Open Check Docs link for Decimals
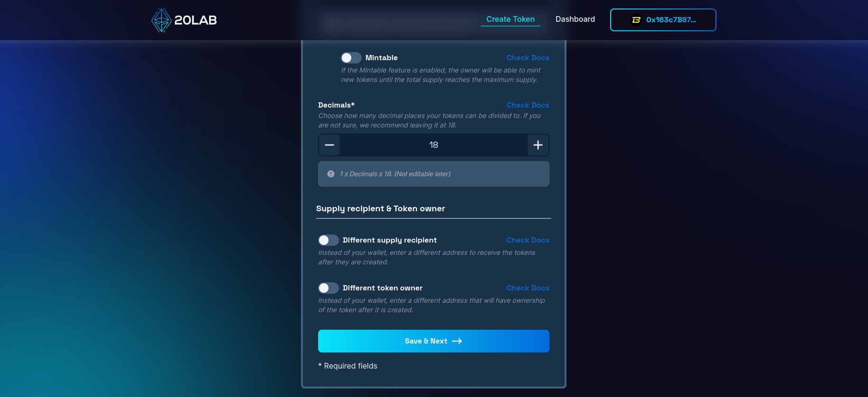Image resolution: width=868 pixels, height=397 pixels. coord(528,105)
